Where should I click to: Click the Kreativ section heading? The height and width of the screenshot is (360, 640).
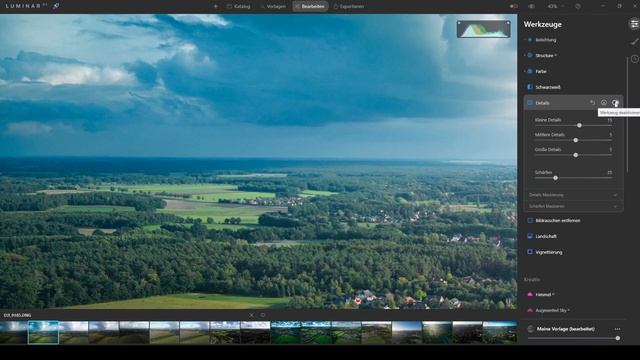(532, 280)
